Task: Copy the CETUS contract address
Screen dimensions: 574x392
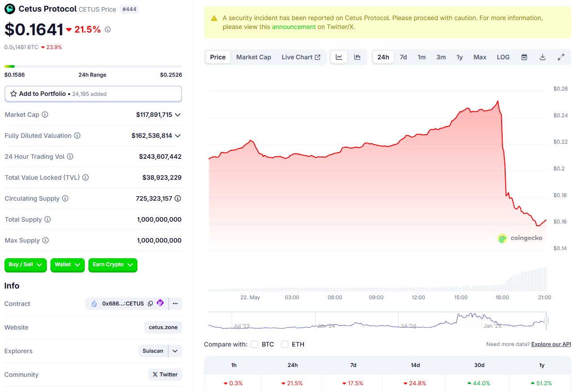Action: click(x=150, y=303)
